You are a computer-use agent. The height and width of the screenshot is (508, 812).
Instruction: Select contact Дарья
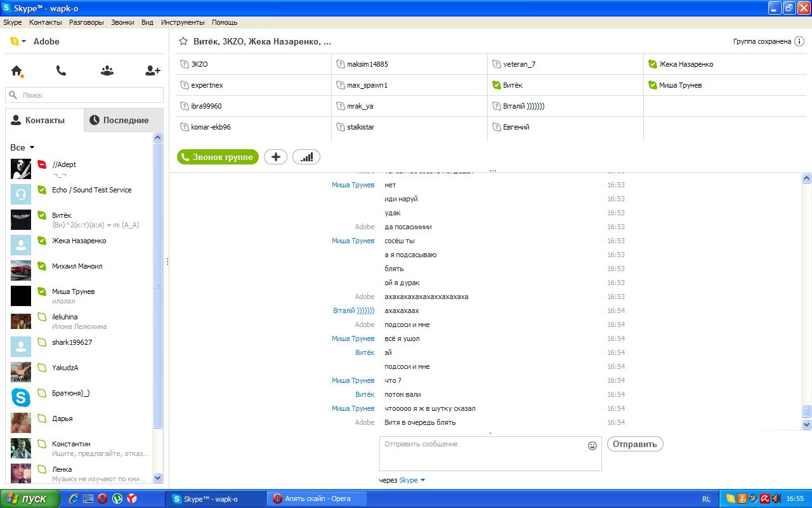tap(79, 423)
